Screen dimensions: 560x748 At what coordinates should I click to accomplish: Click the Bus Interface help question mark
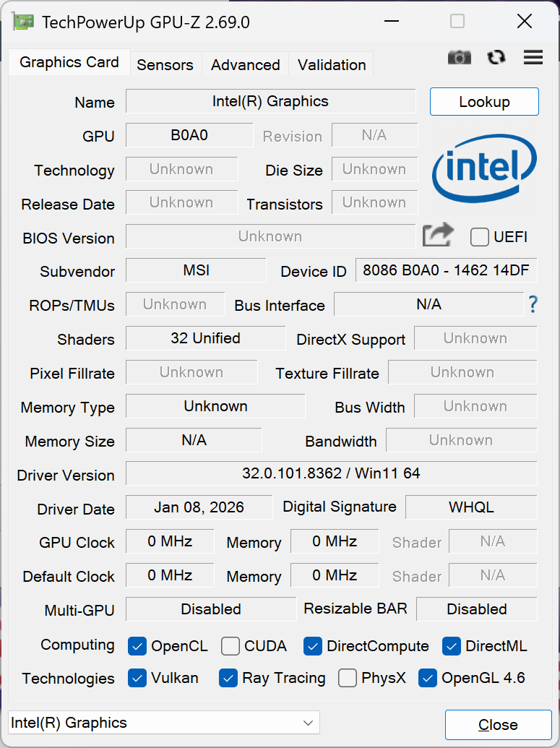pyautogui.click(x=533, y=304)
